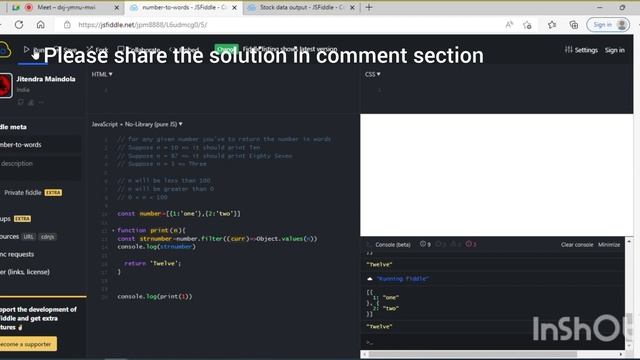
Task: Click the JSFiddle cloud logo
Action: pyautogui.click(x=5, y=50)
